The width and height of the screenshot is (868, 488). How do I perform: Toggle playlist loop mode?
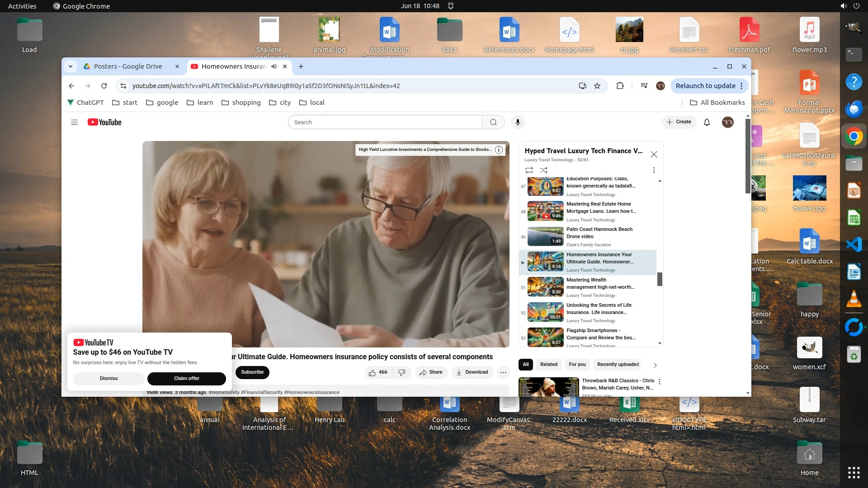pos(529,170)
